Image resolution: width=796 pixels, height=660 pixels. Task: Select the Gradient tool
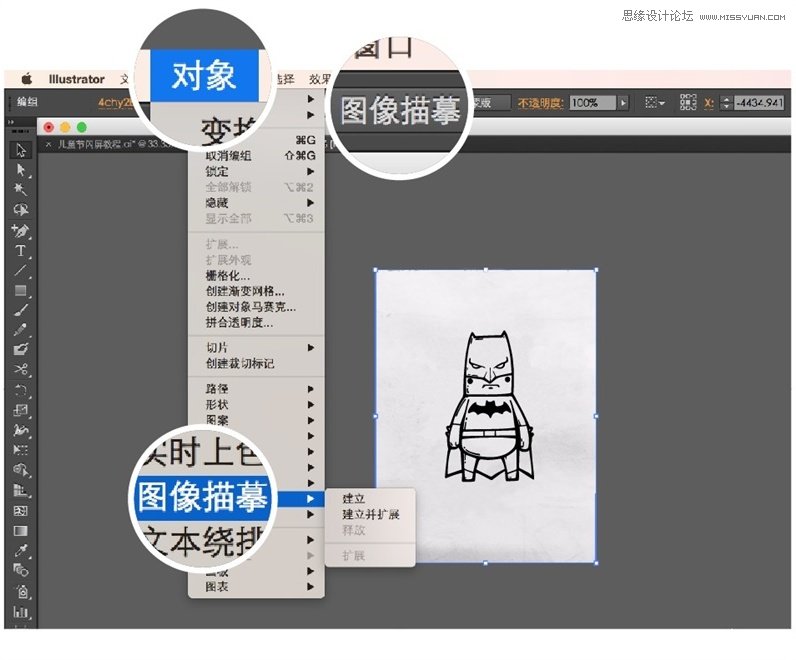pyautogui.click(x=21, y=531)
